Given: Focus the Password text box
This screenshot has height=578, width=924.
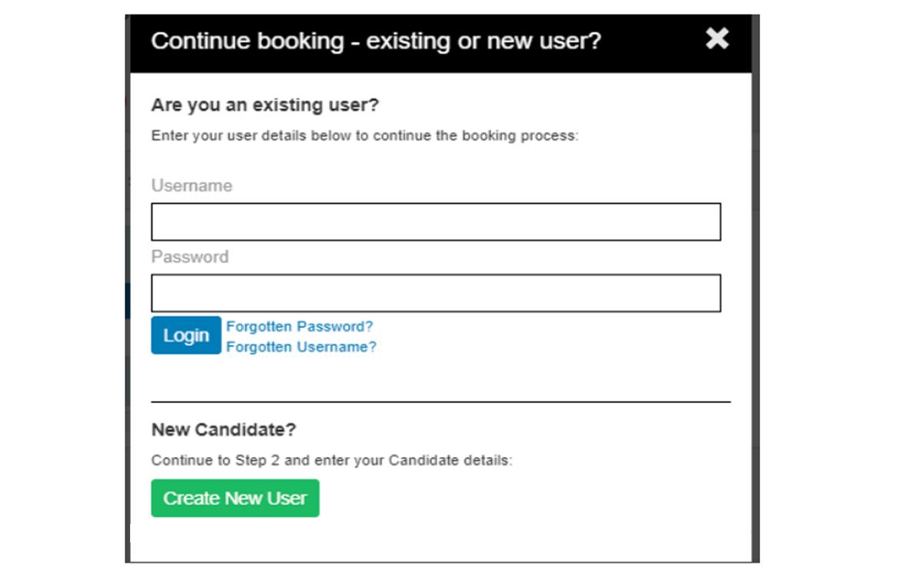Looking at the screenshot, I should (x=436, y=293).
